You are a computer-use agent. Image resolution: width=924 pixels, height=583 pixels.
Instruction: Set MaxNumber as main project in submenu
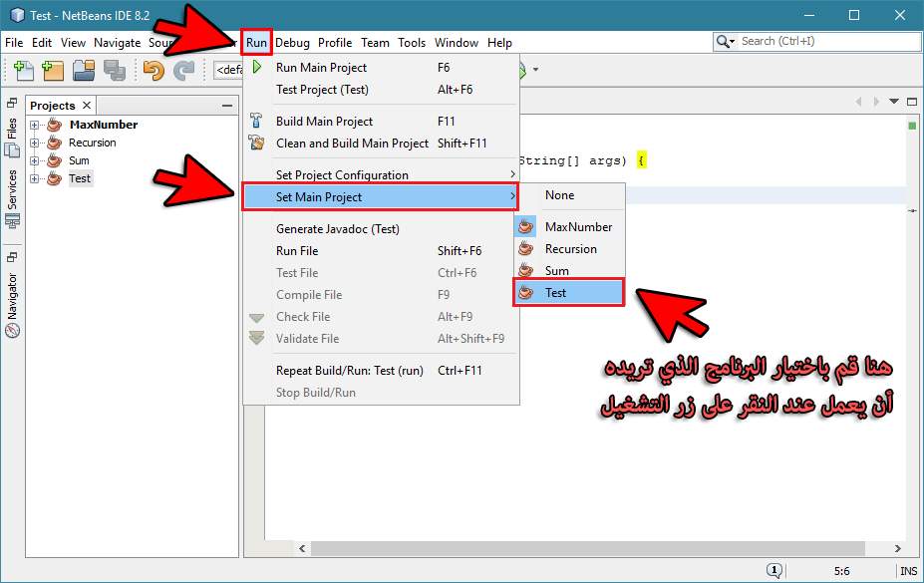[x=569, y=227]
